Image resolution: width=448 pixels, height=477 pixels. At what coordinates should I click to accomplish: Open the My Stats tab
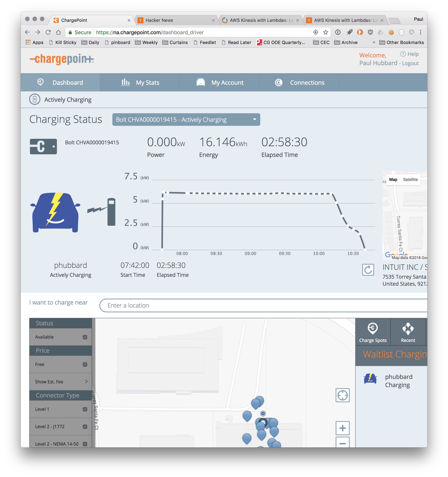(x=140, y=83)
